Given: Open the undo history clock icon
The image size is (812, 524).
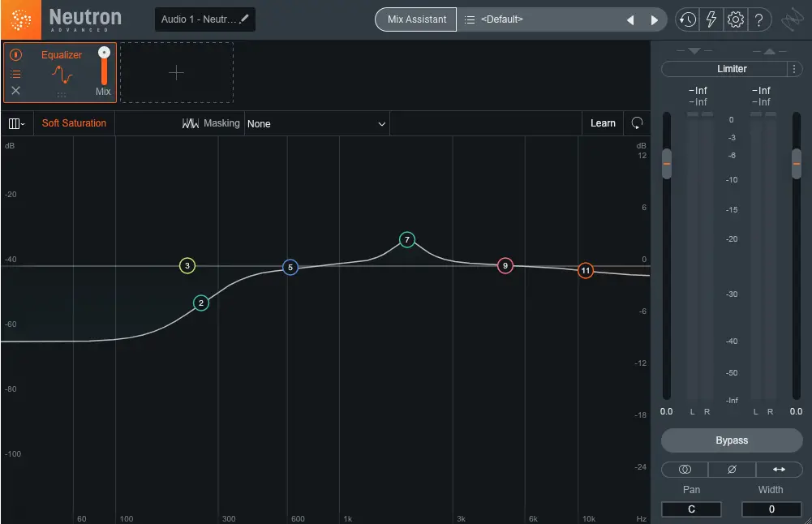Looking at the screenshot, I should [x=687, y=19].
